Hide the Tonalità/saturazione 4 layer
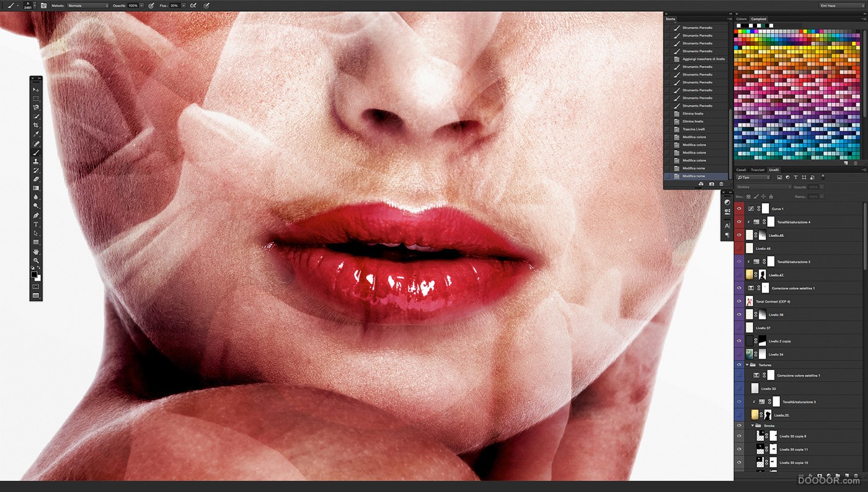Screen dimensions: 868x492 (738, 222)
